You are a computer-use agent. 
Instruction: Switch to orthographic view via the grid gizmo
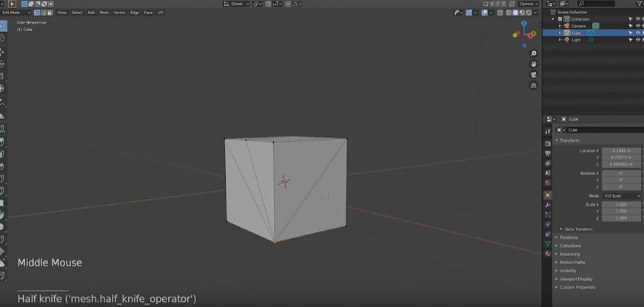click(x=534, y=86)
